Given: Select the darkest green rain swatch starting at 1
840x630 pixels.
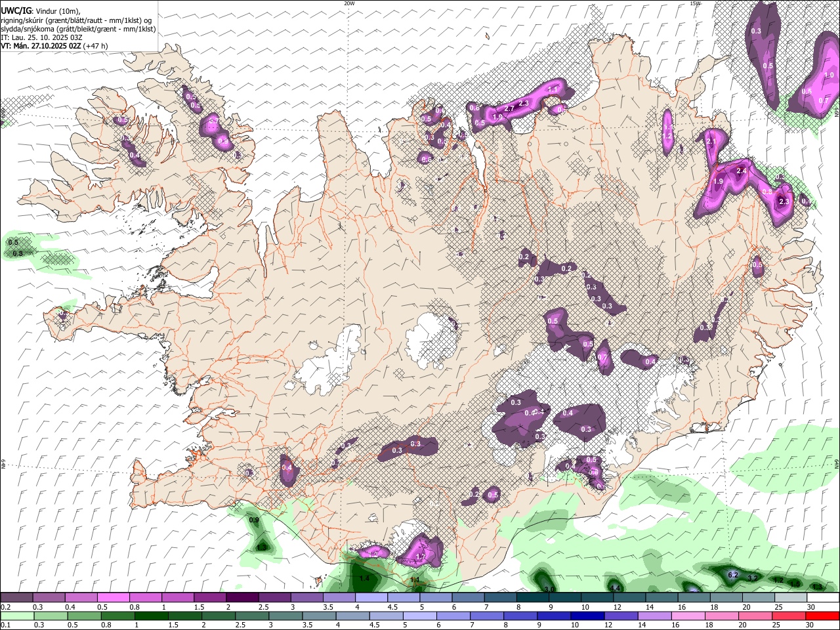Looking at the screenshot, I should click(150, 616).
